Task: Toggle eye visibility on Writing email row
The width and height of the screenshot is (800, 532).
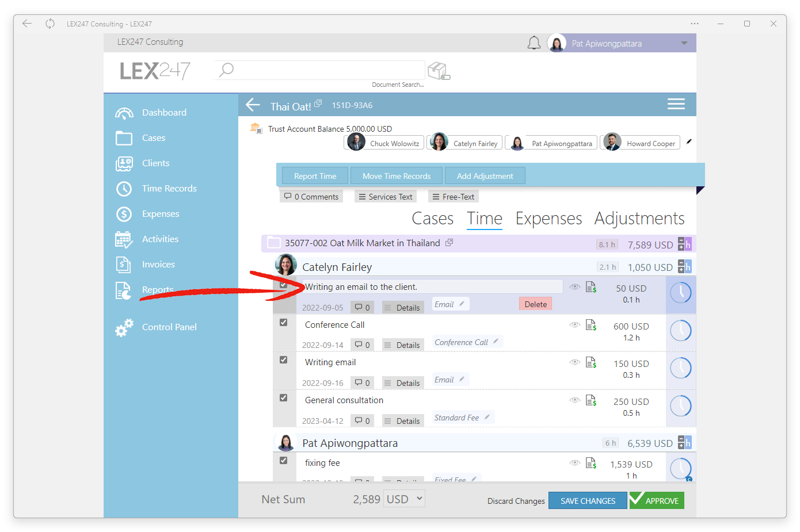Action: [x=574, y=362]
